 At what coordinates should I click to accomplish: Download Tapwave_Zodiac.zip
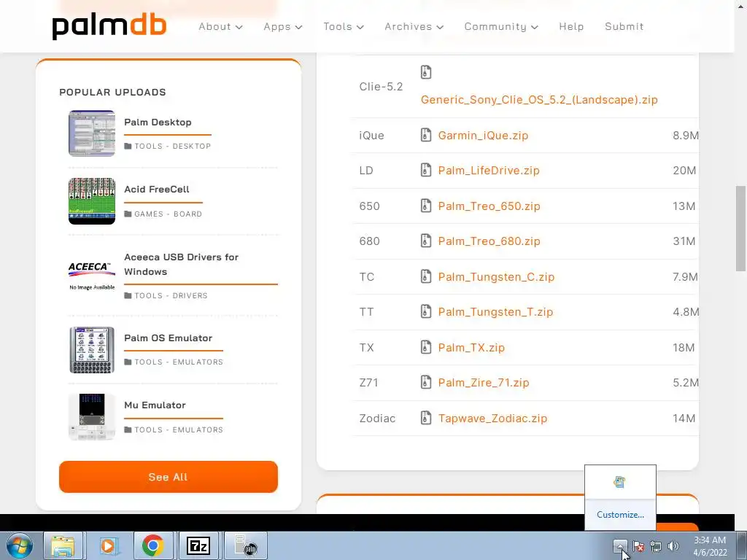pyautogui.click(x=492, y=418)
